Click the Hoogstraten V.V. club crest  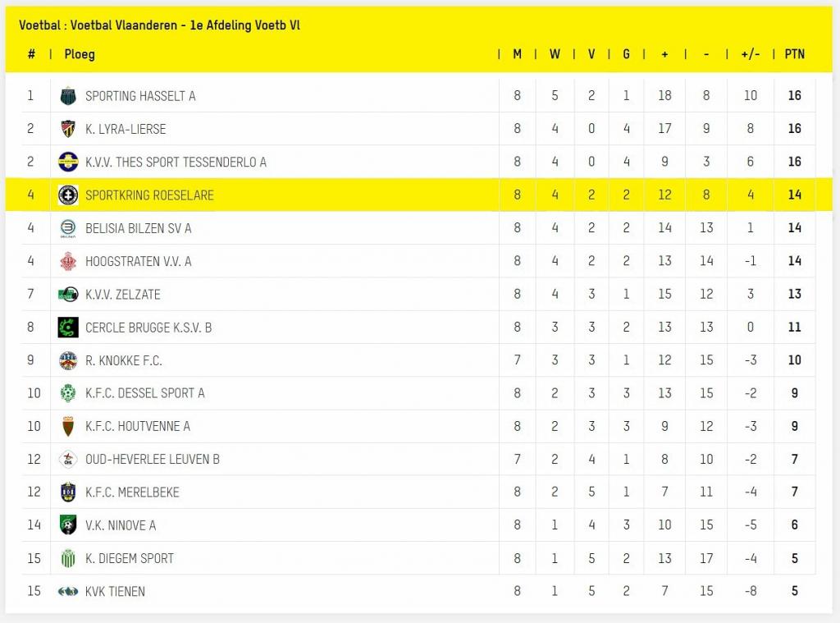(x=68, y=261)
